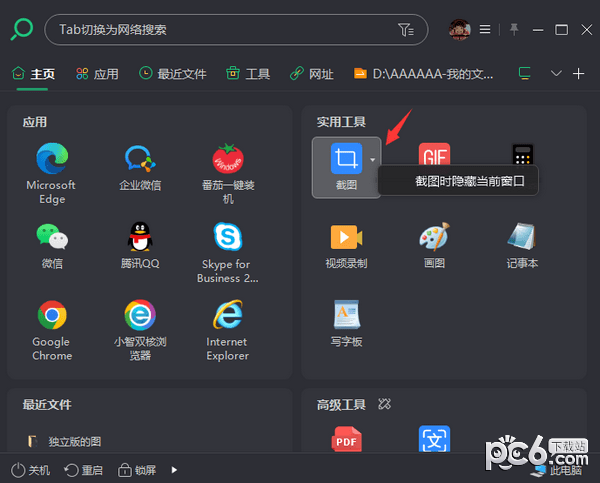Open 腾讯QQ app
The height and width of the screenshot is (483, 600).
coord(140,245)
